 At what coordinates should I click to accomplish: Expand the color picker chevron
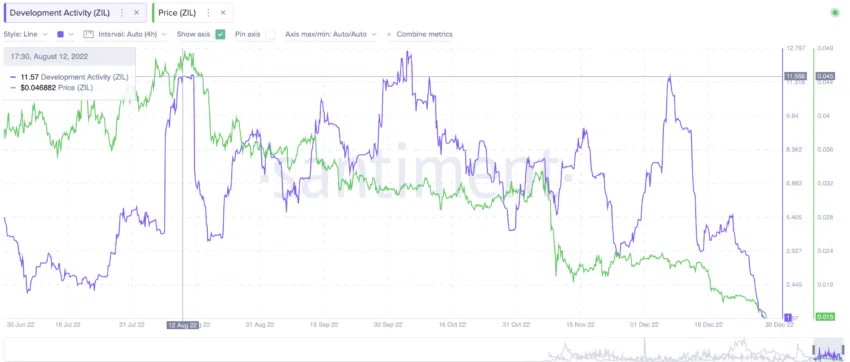(71, 34)
